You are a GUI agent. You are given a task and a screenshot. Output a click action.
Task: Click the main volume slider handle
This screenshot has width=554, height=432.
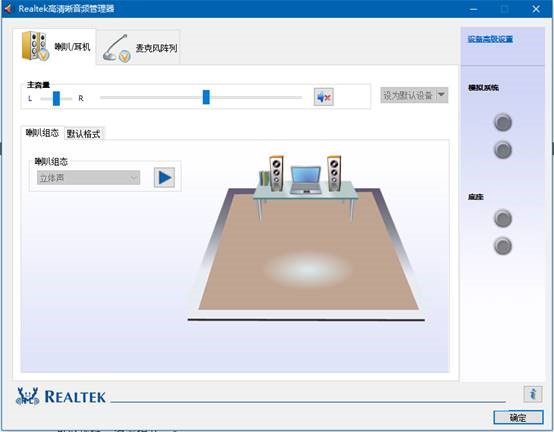coord(206,97)
